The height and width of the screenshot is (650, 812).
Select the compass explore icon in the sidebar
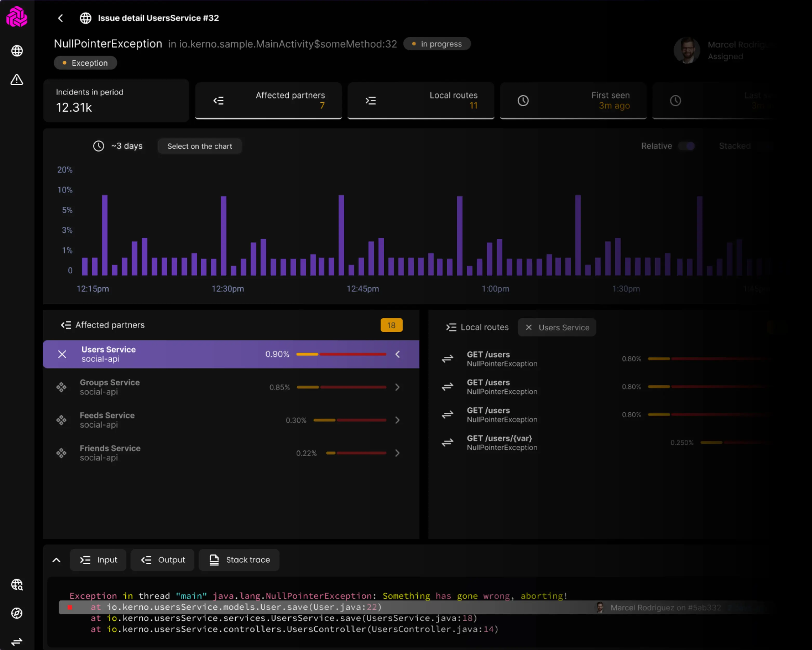[x=17, y=613]
